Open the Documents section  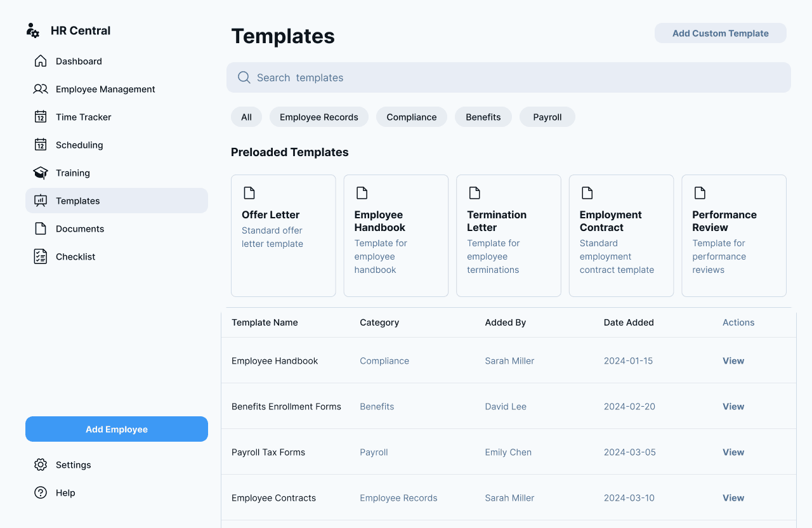[80, 228]
